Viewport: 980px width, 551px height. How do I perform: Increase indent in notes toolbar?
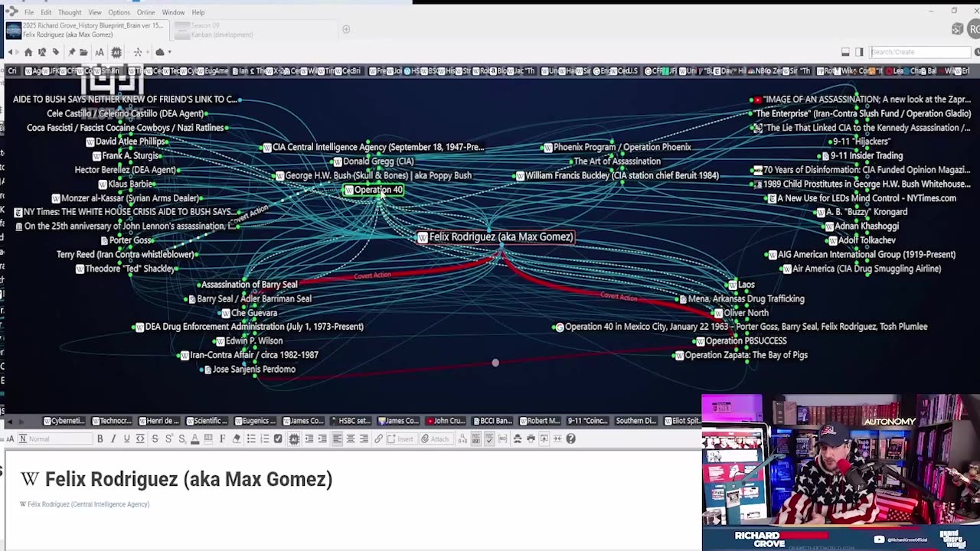[322, 439]
